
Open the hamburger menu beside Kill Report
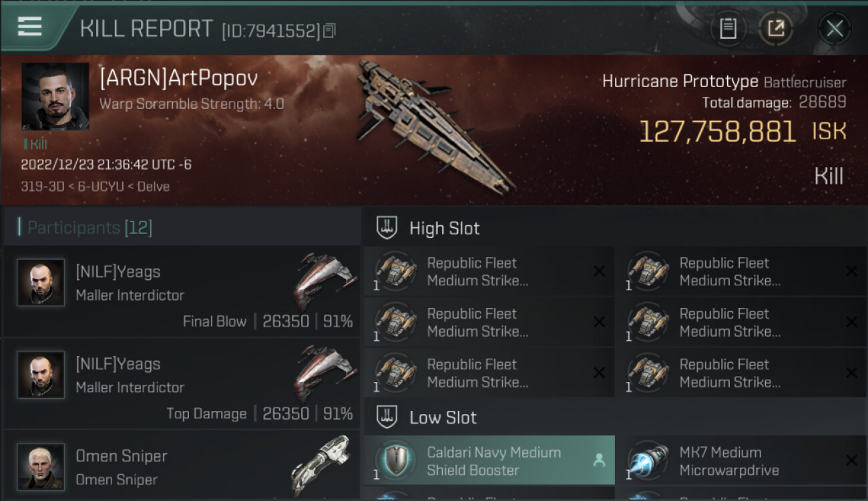(x=30, y=27)
